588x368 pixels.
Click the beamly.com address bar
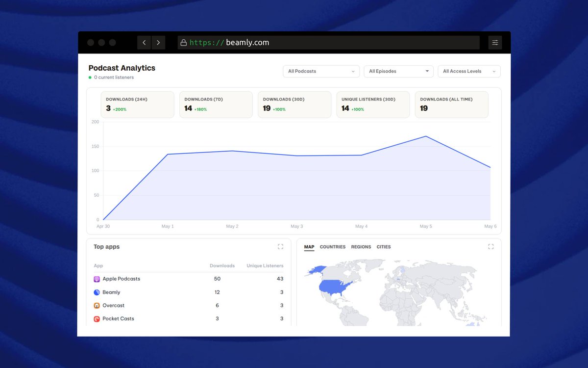(329, 43)
